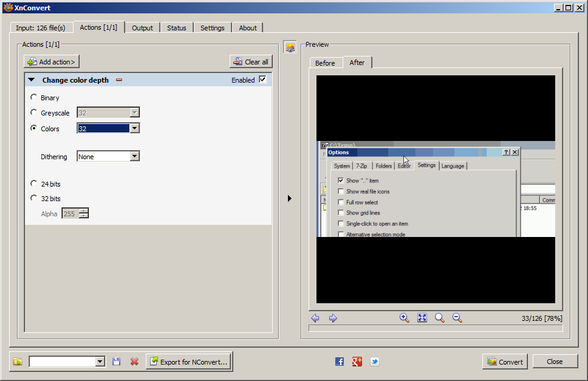Zoom out of the preview image

[457, 318]
